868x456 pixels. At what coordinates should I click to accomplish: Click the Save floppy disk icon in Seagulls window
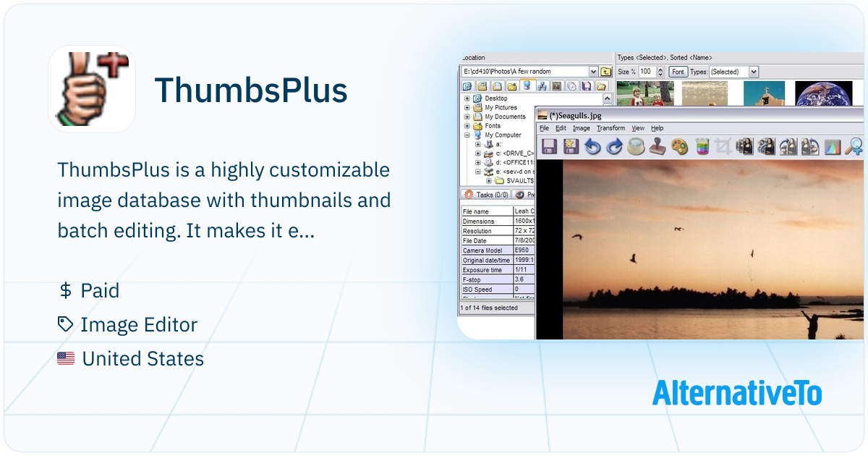tap(549, 146)
